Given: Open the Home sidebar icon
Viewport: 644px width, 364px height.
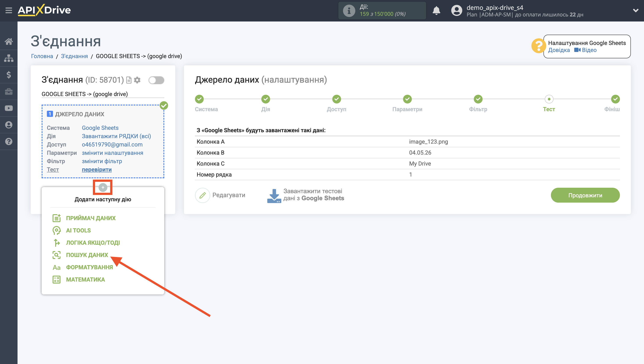Looking at the screenshot, I should pos(9,41).
